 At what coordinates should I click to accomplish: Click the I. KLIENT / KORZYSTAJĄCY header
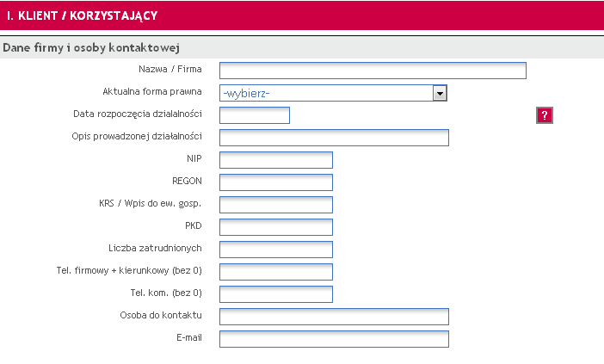[x=82, y=15]
